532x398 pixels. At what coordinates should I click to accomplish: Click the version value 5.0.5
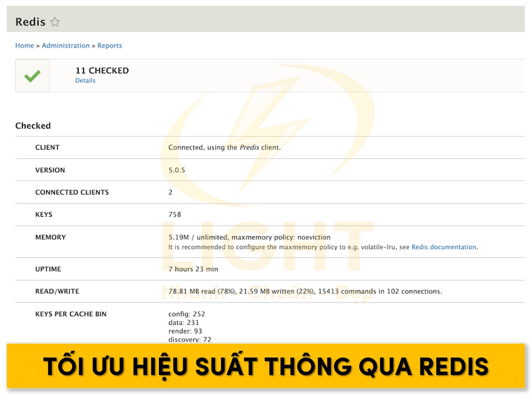[177, 170]
